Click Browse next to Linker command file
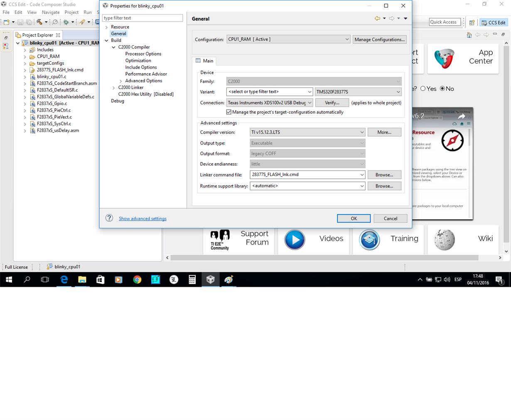The height and width of the screenshot is (420, 511). 384,175
